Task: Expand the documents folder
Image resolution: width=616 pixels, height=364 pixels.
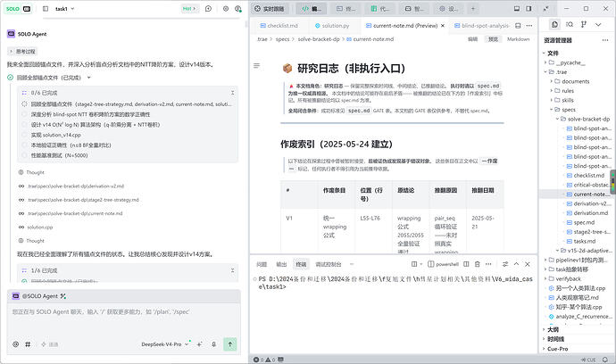Action: [575, 81]
